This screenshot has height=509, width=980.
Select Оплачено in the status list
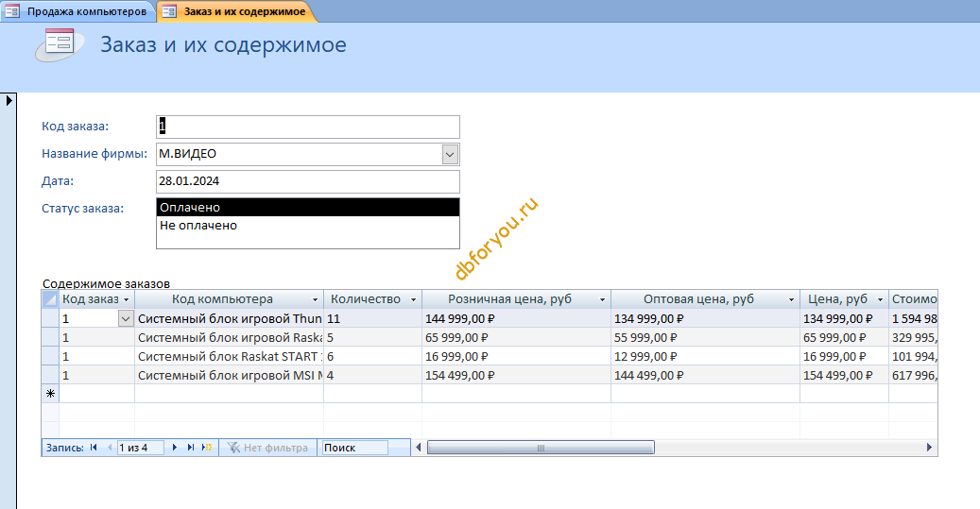point(307,208)
